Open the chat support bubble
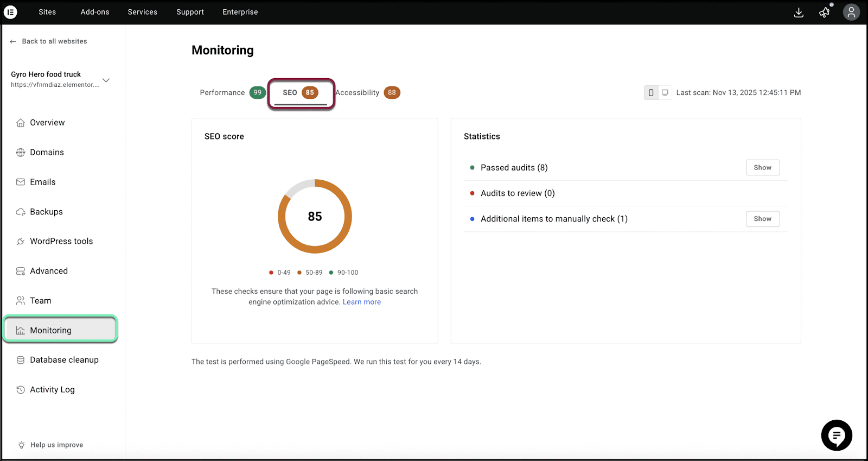Image resolution: width=868 pixels, height=461 pixels. [837, 435]
